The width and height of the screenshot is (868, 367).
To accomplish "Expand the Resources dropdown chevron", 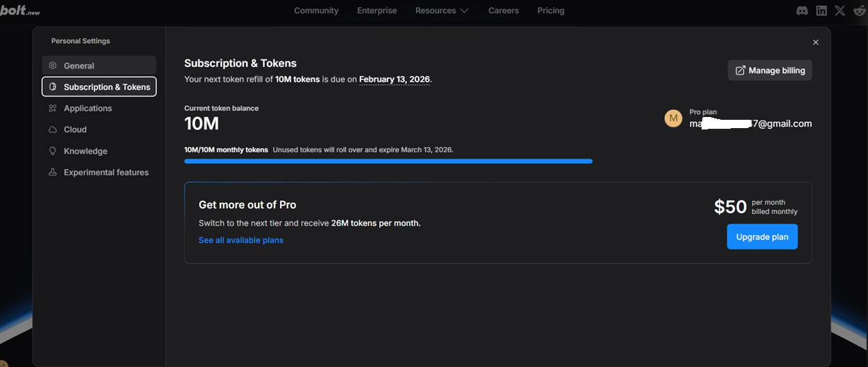I will [x=465, y=11].
